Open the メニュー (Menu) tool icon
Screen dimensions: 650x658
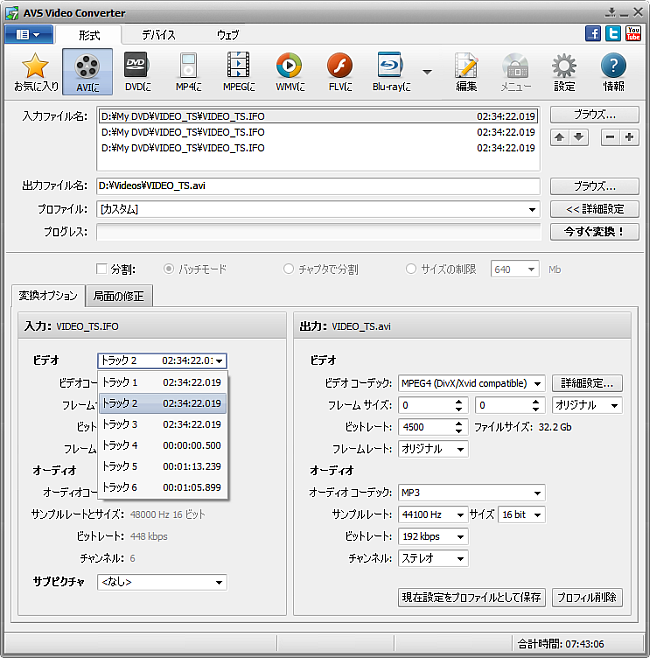coord(516,71)
